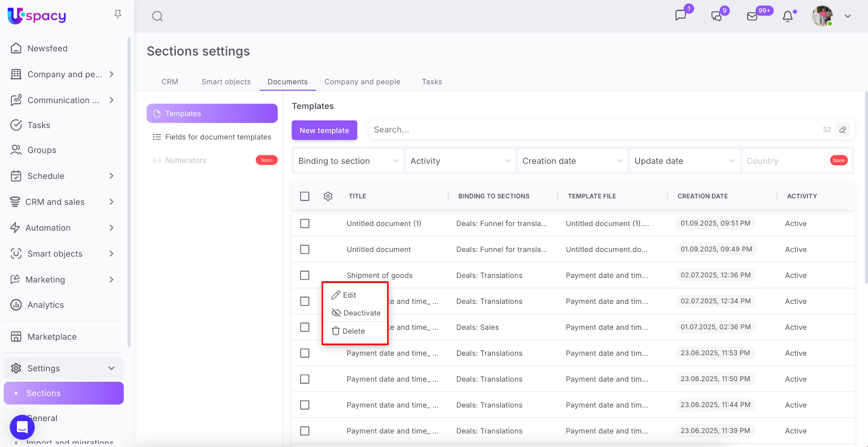Open the support chat bubble widget
This screenshot has width=868, height=447.
click(x=22, y=427)
